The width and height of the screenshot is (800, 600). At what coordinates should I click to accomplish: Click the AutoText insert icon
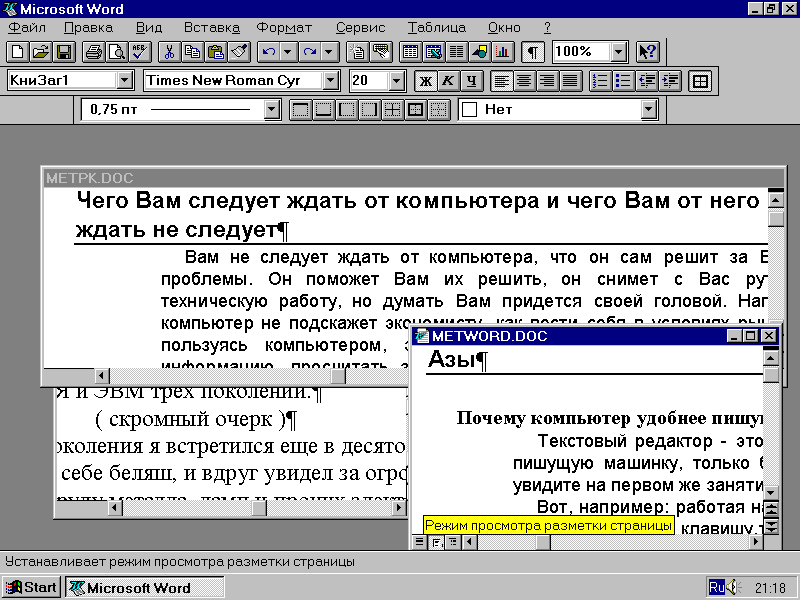381,52
